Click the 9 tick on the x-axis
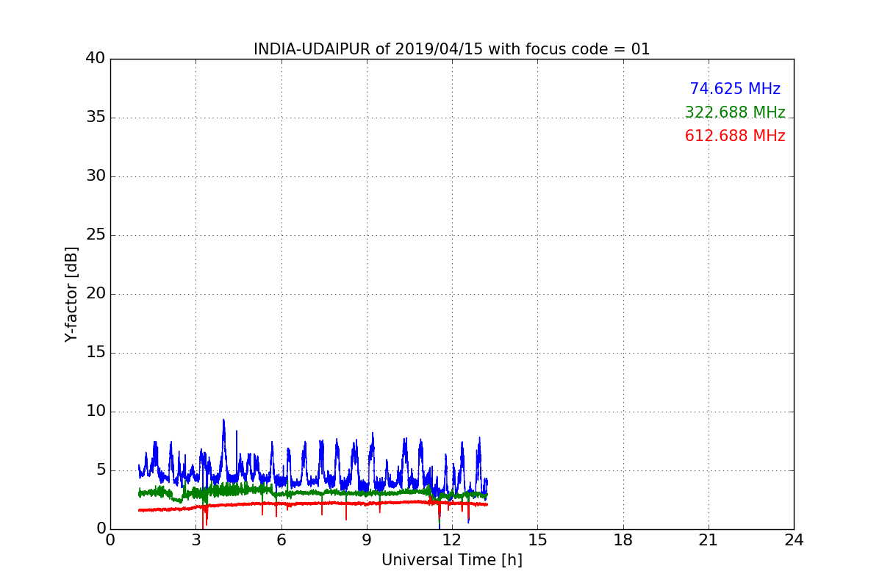The width and height of the screenshot is (882, 588). pos(367,540)
